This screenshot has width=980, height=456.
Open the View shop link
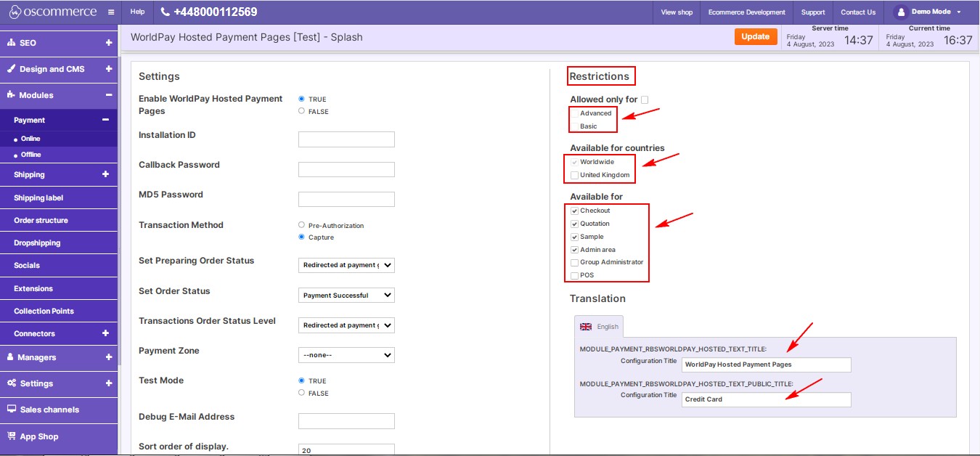[677, 12]
